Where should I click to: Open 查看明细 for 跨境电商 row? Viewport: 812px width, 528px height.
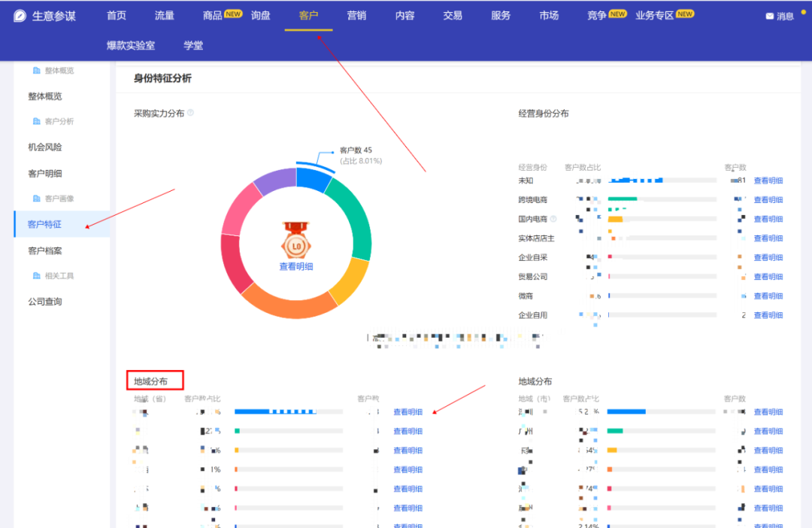click(x=768, y=200)
